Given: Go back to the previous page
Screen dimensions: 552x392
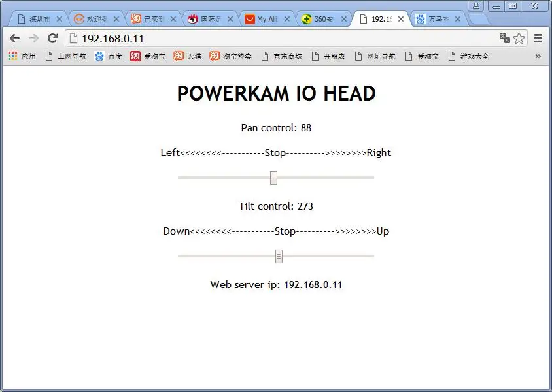Looking at the screenshot, I should (14, 38).
